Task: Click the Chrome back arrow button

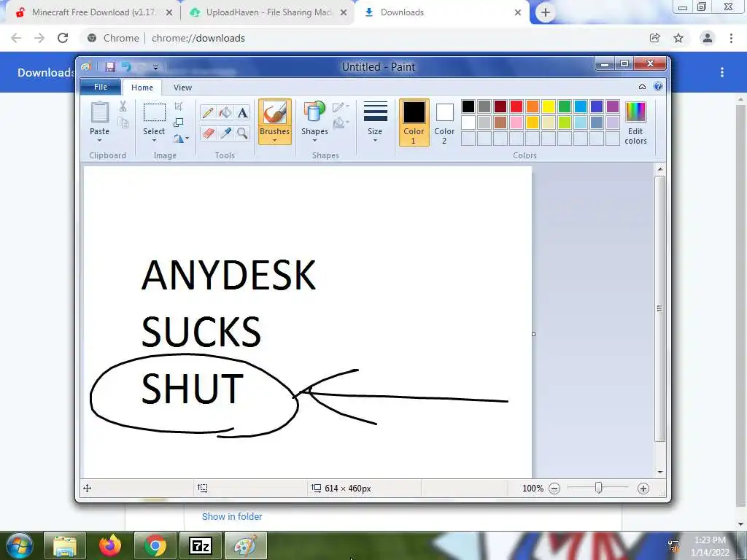Action: [x=16, y=38]
